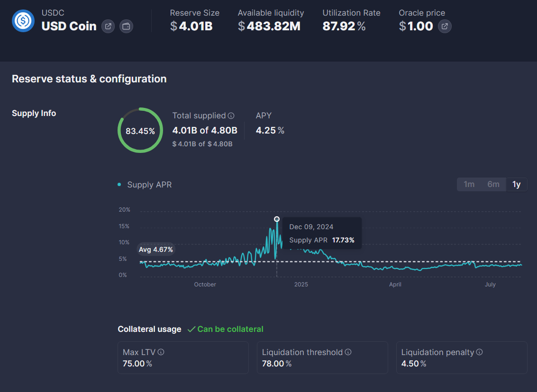This screenshot has width=537, height=392.
Task: Click the Reserve Size $4.01B value
Action: 191,26
